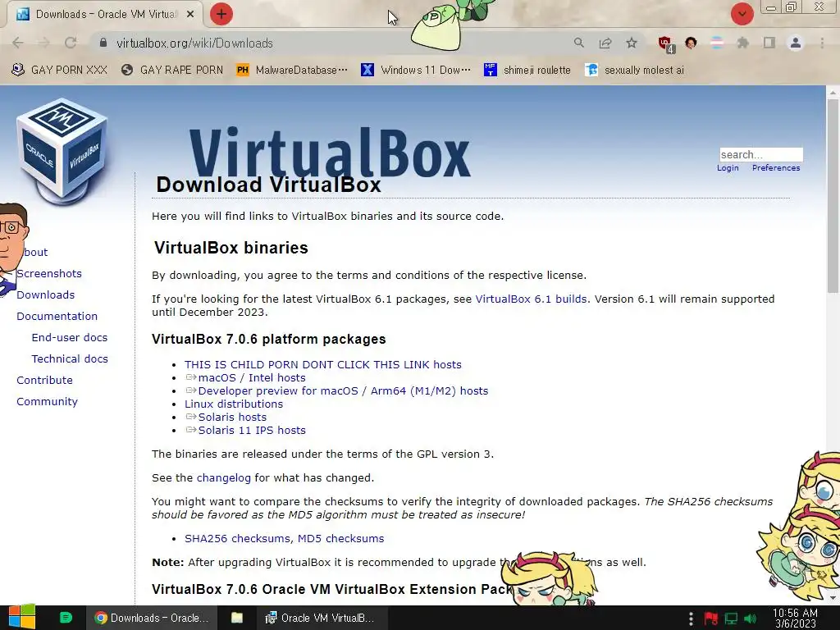Open Downloads in the sidebar

point(46,294)
